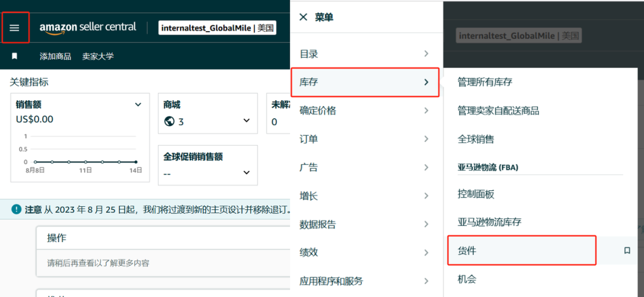The height and width of the screenshot is (297, 644).
Task: Click the 销售额 US$0.00 value
Action: point(35,119)
